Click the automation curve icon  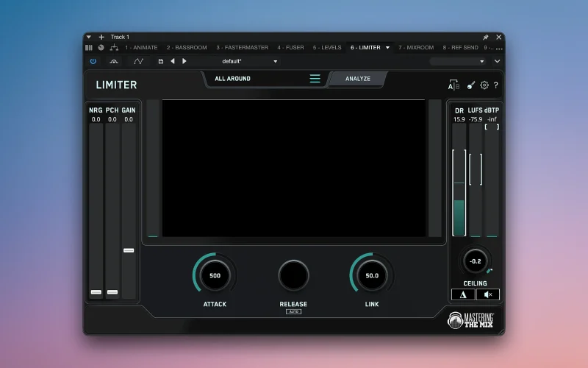[x=138, y=61]
